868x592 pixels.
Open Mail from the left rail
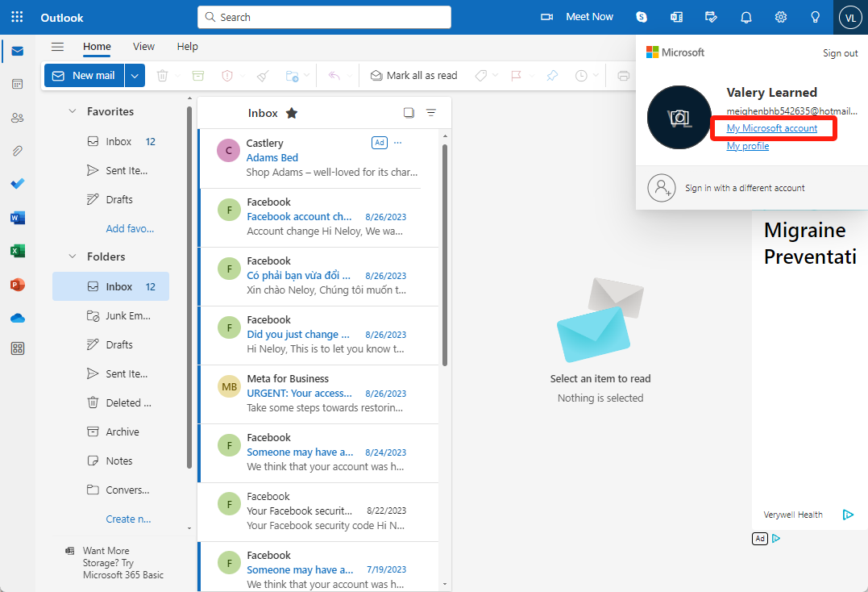17,52
